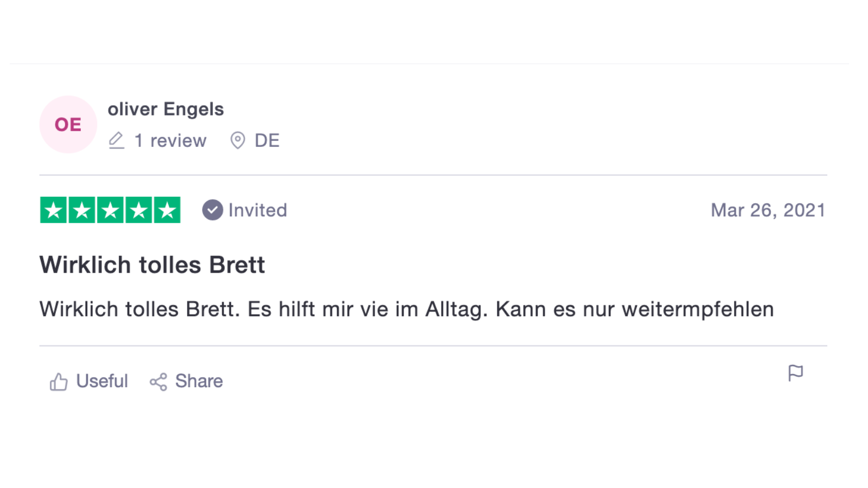The width and height of the screenshot is (868, 488).
Task: Click the third green rating star
Action: pos(110,210)
